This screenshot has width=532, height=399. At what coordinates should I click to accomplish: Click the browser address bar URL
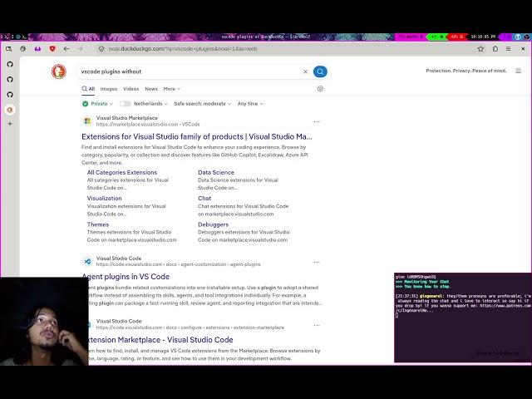[183, 49]
